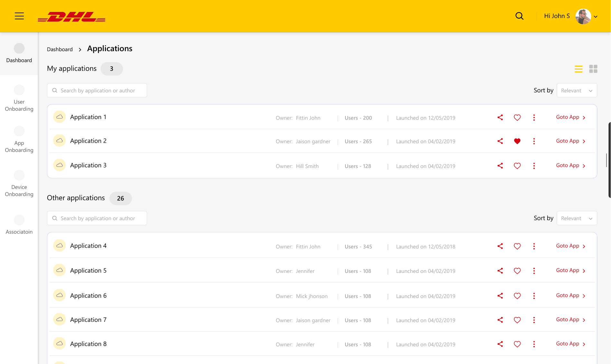Click the DHL logo
The height and width of the screenshot is (364, 611).
[x=71, y=17]
